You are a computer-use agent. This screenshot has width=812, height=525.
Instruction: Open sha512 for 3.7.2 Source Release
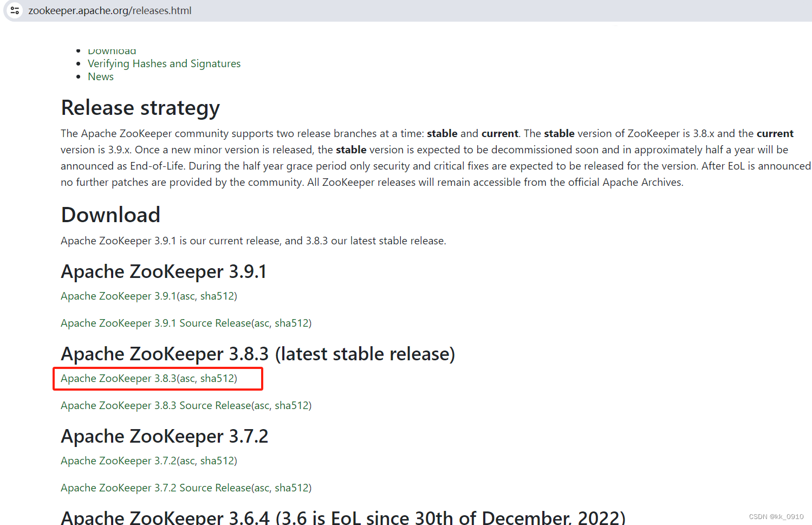291,488
